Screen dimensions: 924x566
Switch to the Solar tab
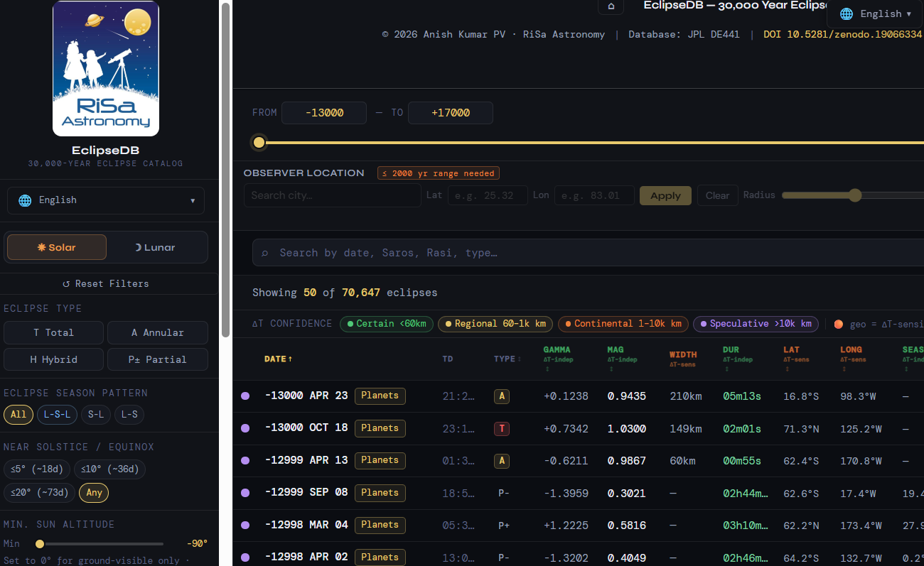pos(56,247)
